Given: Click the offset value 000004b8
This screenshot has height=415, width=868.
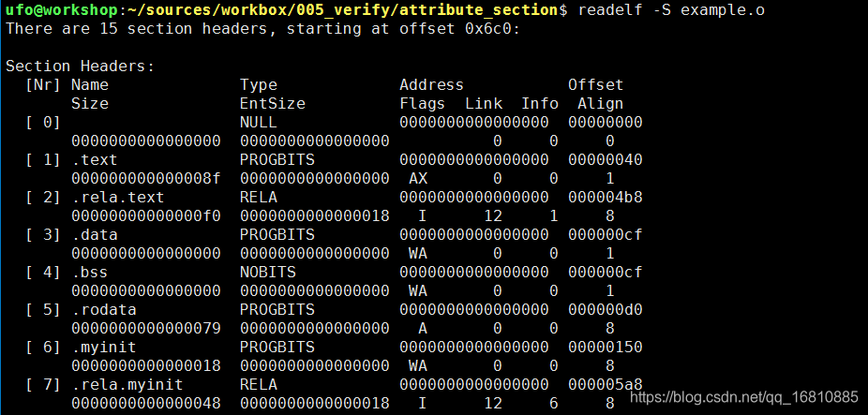Looking at the screenshot, I should 605,198.
